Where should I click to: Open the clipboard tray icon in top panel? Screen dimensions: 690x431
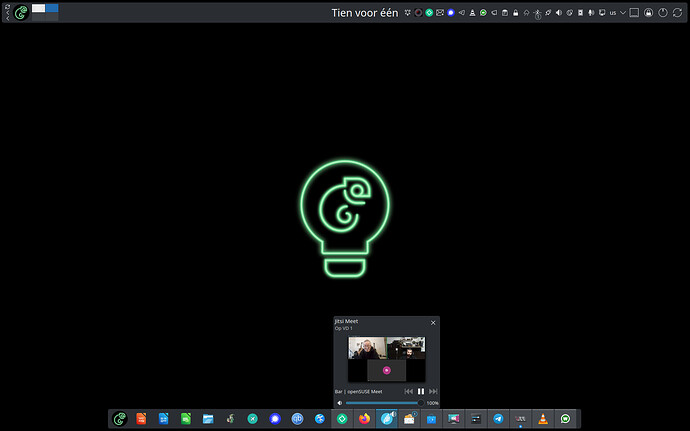point(505,13)
